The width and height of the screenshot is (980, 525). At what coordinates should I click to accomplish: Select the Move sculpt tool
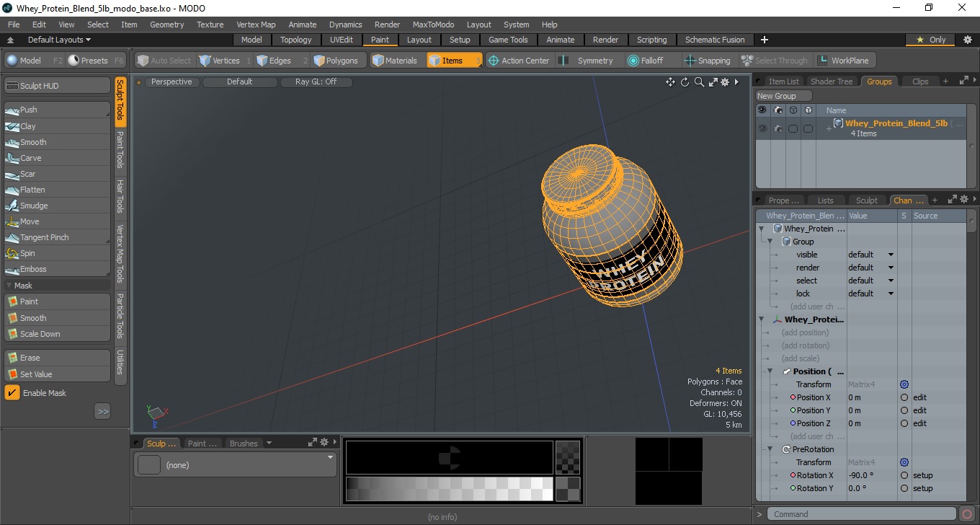58,221
